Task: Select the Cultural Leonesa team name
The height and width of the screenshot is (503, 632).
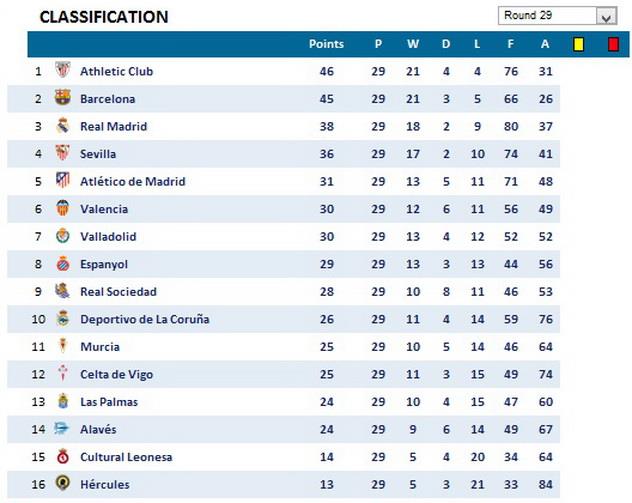Action: click(126, 457)
